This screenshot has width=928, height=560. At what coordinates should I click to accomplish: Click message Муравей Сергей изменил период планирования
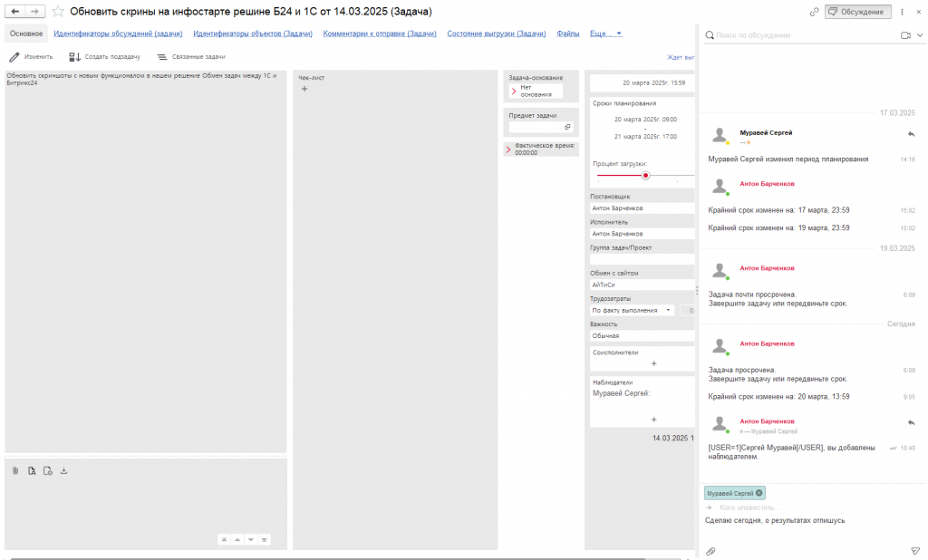[x=788, y=159]
